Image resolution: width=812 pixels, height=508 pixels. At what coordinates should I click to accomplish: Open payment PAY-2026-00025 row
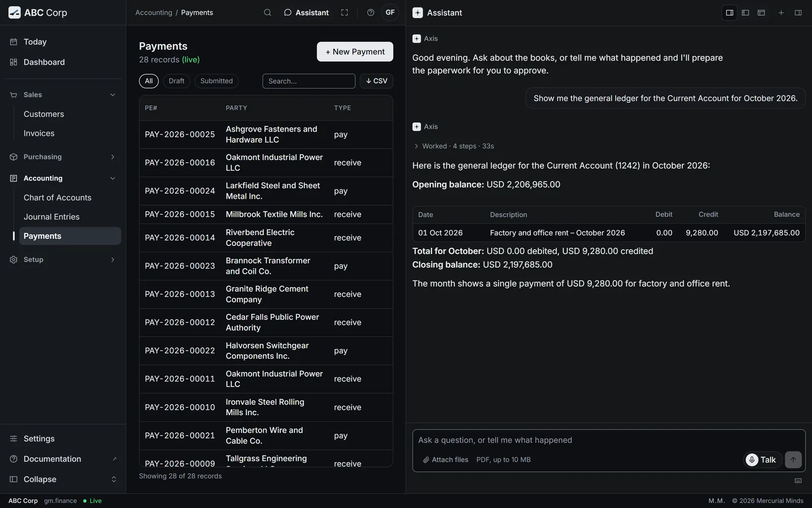click(x=266, y=135)
